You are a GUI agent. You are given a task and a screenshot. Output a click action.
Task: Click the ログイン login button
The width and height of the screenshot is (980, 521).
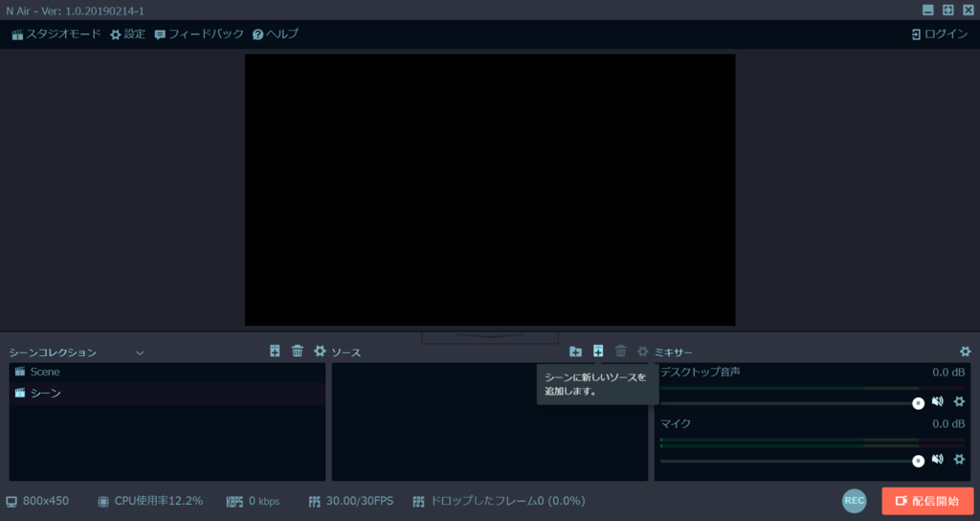pos(939,34)
